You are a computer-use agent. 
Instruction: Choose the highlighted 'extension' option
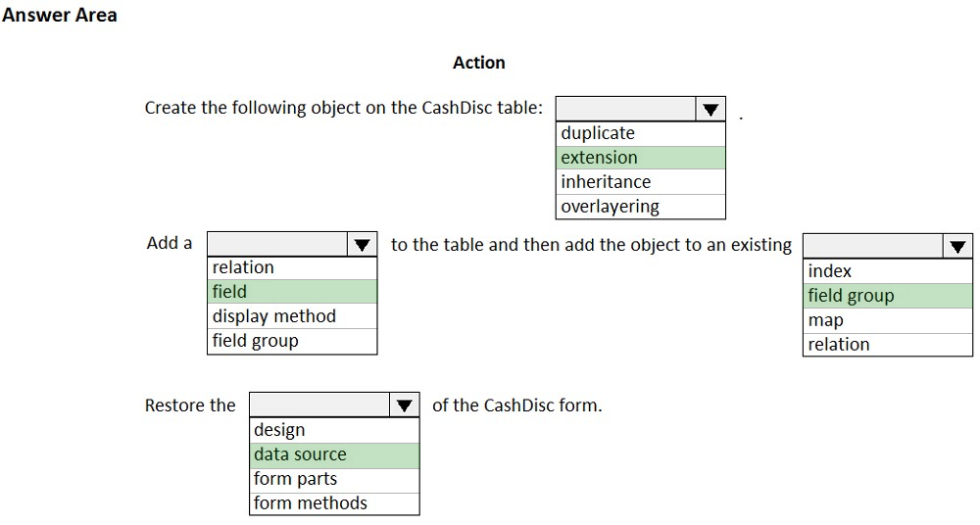pyautogui.click(x=641, y=158)
